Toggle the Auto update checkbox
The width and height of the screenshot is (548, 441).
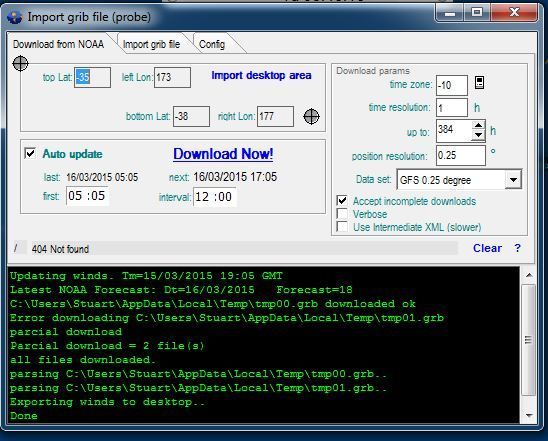pos(30,153)
